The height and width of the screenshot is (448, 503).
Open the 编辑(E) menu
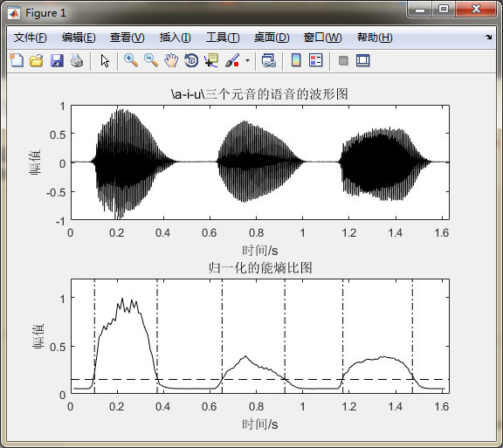tap(79, 38)
